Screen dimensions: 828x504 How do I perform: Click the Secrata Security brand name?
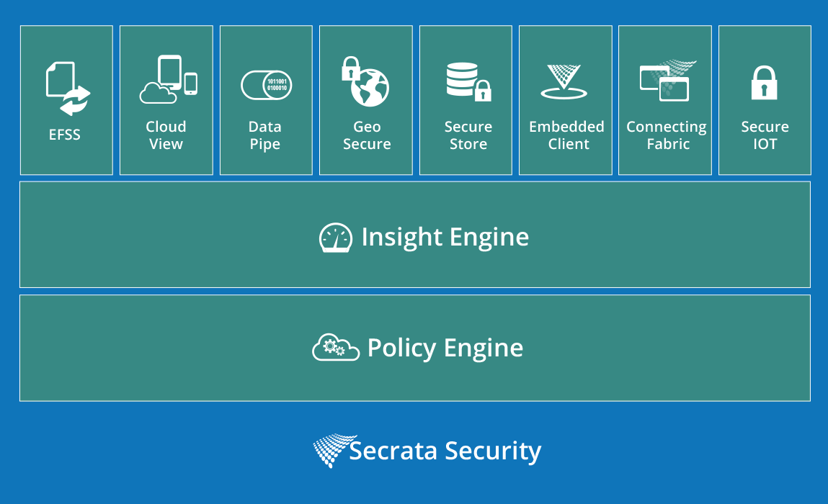445,451
